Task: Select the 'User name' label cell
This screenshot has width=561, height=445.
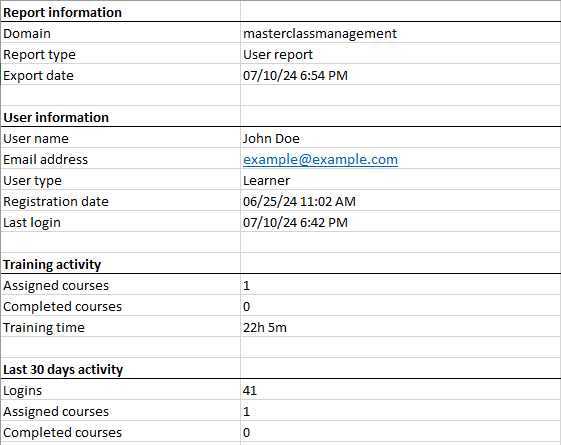Action: (121, 138)
